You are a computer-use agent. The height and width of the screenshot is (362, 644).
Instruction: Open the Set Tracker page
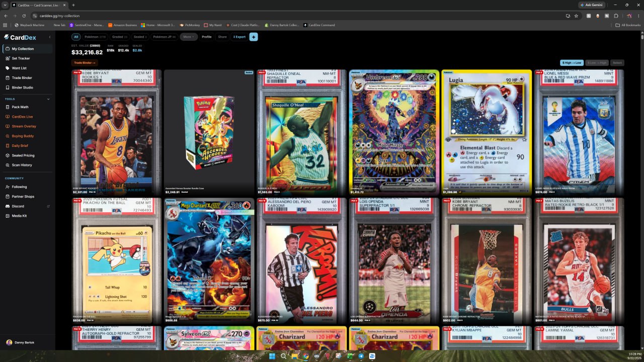pyautogui.click(x=27, y=58)
